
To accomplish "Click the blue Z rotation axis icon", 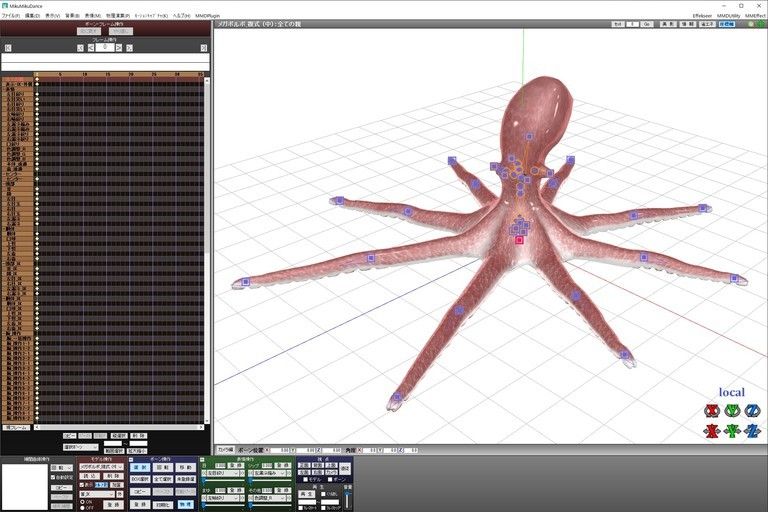I will [753, 411].
